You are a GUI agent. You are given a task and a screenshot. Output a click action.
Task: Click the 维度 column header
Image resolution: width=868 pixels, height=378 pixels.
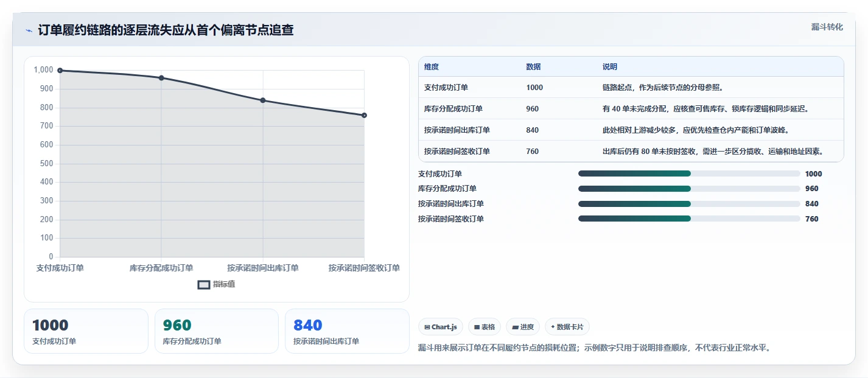click(432, 67)
